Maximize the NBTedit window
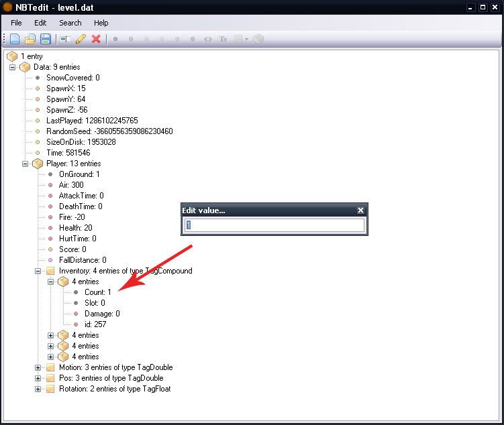Image resolution: width=504 pixels, height=425 pixels. point(483,7)
